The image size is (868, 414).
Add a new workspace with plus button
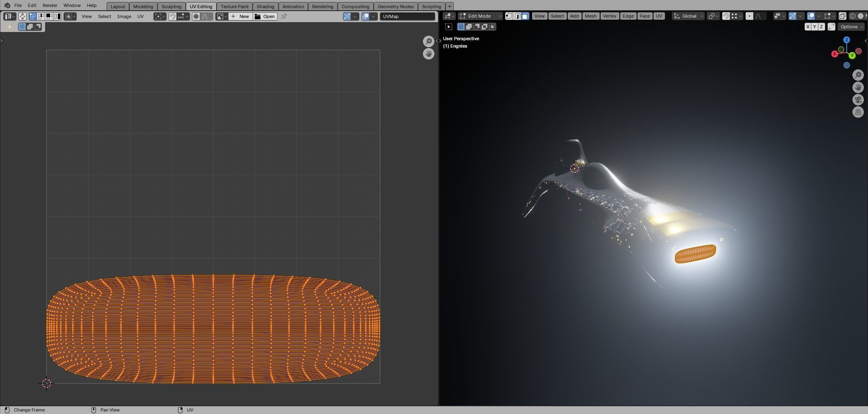450,7
